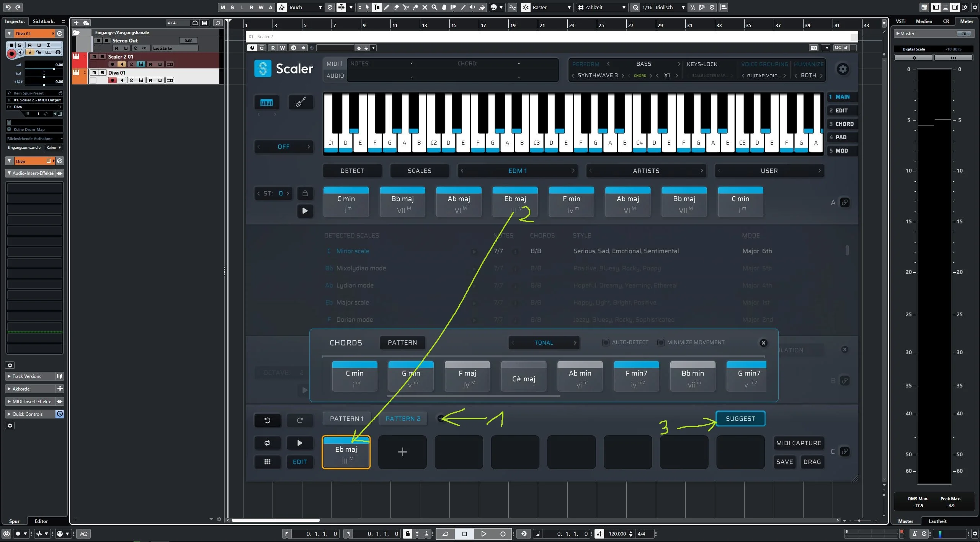This screenshot has width=980, height=542.
Task: Open the Medien tab in right panel
Action: [924, 21]
